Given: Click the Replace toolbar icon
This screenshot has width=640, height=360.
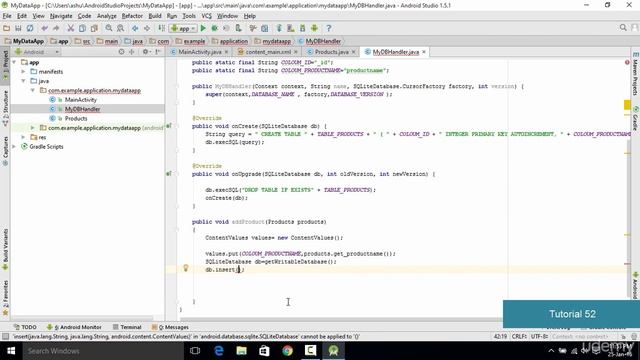Looking at the screenshot, I should click(x=120, y=28).
